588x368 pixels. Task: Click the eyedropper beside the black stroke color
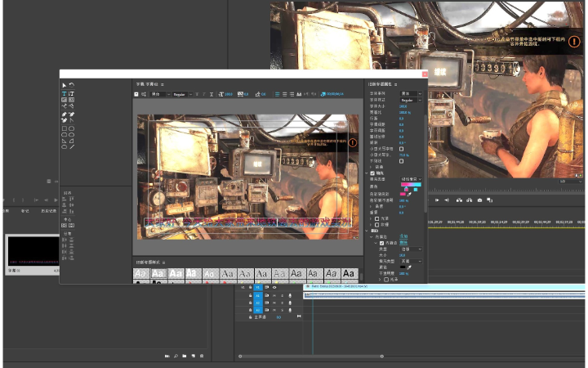[x=409, y=267]
